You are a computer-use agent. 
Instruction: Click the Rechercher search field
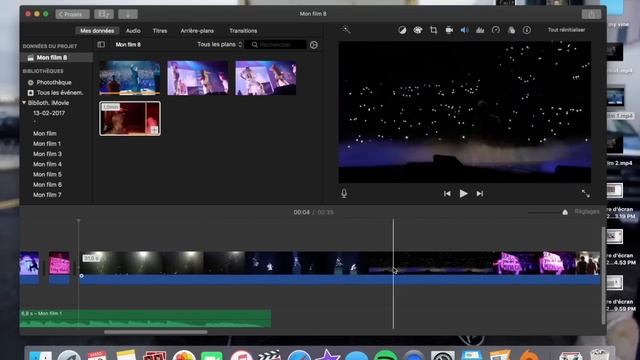click(276, 44)
